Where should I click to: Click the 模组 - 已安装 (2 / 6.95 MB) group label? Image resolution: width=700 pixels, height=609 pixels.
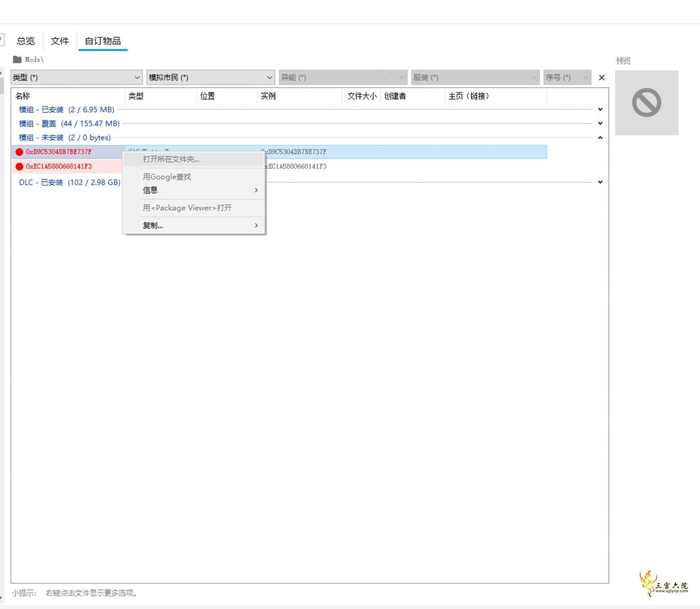pyautogui.click(x=67, y=110)
